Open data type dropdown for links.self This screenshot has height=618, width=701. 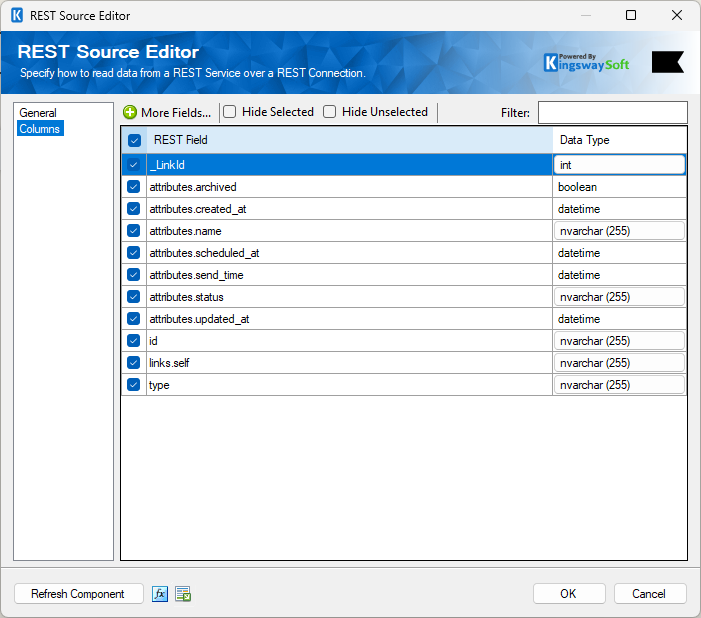click(619, 363)
